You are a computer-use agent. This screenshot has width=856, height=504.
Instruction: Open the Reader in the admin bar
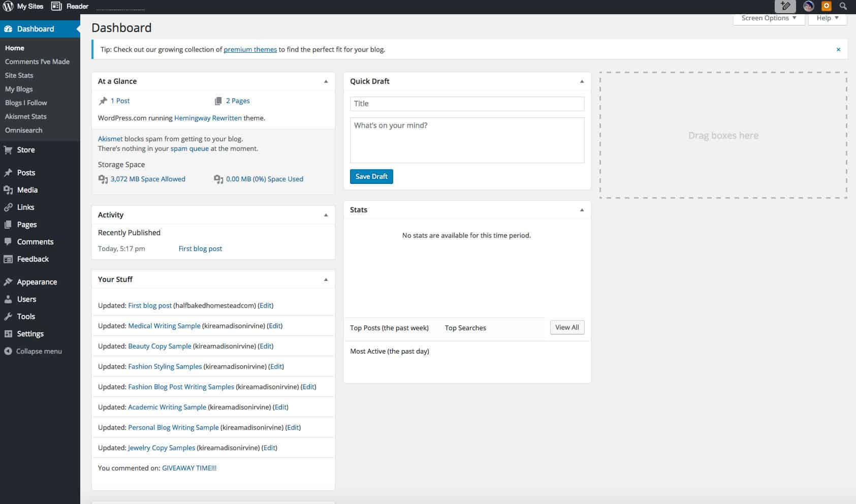[75, 6]
